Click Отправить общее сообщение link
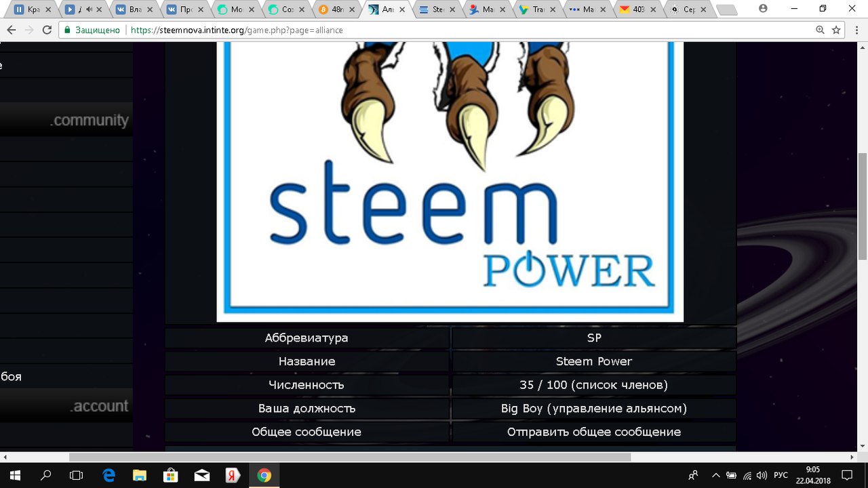This screenshot has width=868, height=488. pos(593,432)
